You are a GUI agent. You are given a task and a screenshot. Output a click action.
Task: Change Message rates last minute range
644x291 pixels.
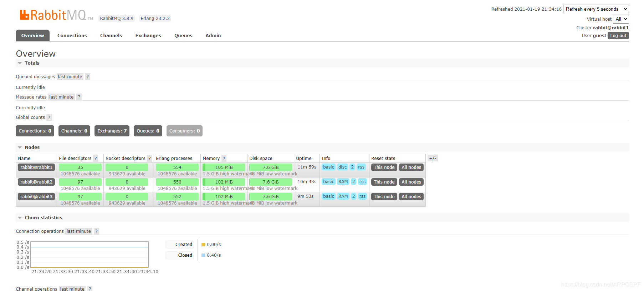pos(61,97)
